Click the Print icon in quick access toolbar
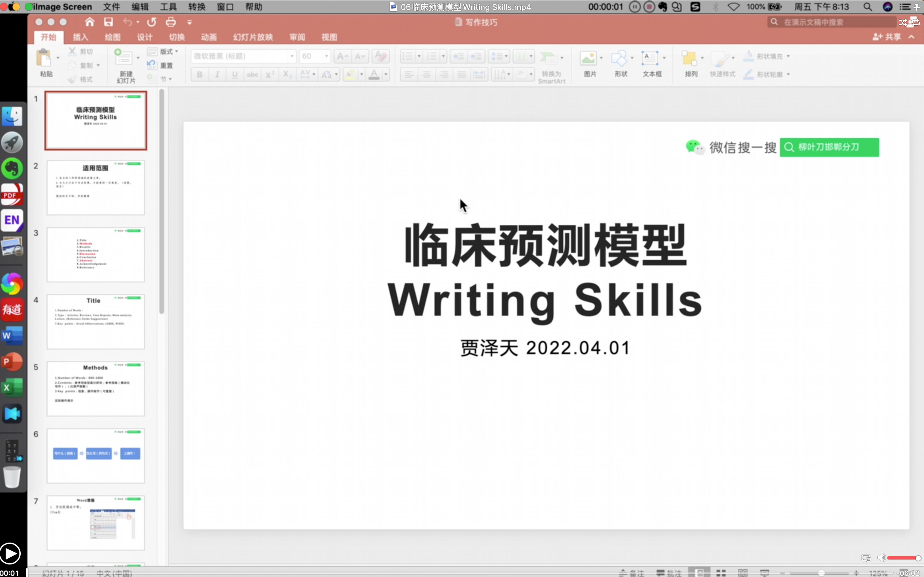Image resolution: width=924 pixels, height=577 pixels. (170, 22)
